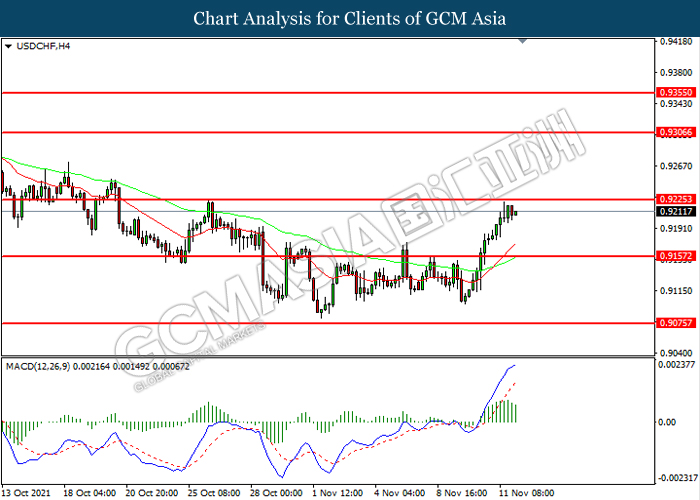Click the triangle arrow beside USDCHF,H4
This screenshot has height=500, width=700.
pyautogui.click(x=8, y=45)
